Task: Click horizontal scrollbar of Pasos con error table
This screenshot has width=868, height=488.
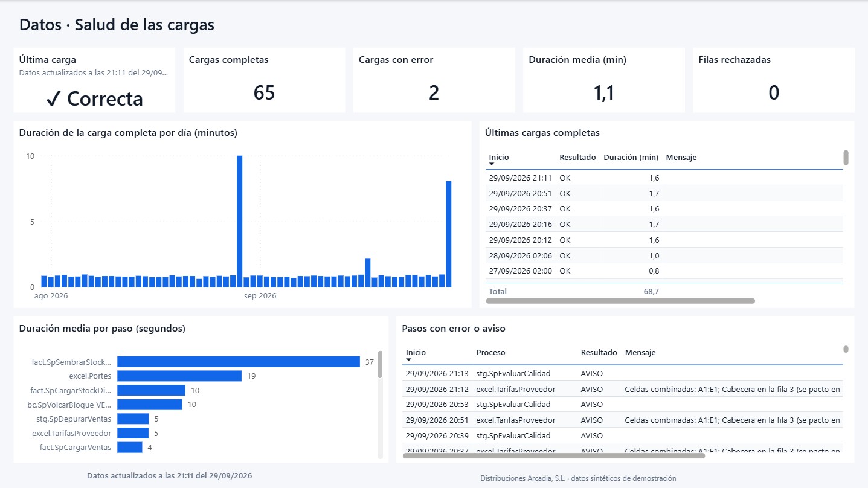Action: point(554,455)
